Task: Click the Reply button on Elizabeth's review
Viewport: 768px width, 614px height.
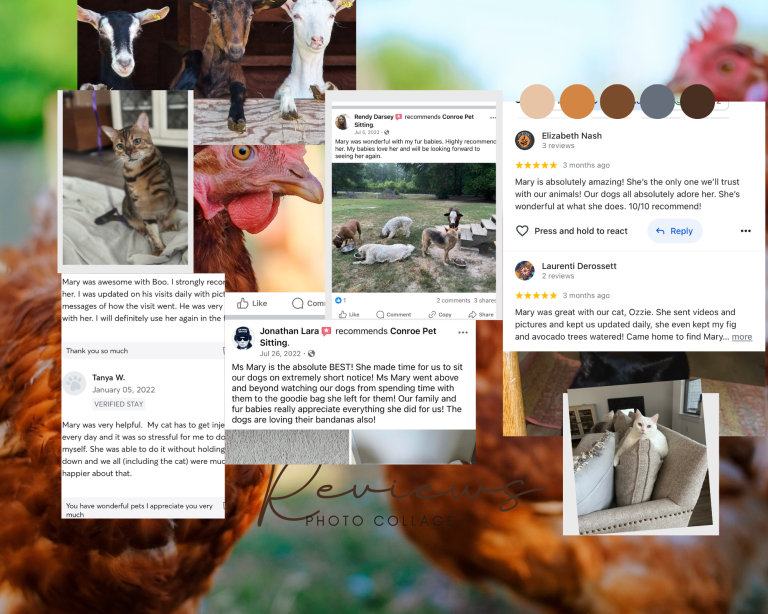Action: [x=675, y=231]
